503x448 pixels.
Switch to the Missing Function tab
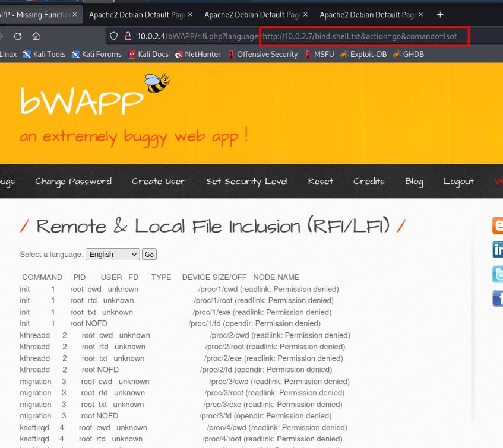point(35,15)
